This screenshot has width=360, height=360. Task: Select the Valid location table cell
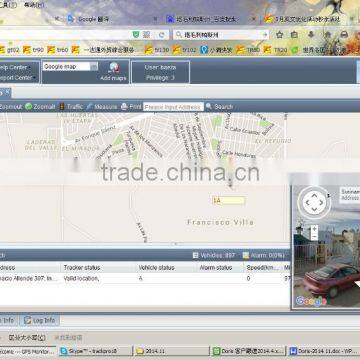click(x=81, y=278)
